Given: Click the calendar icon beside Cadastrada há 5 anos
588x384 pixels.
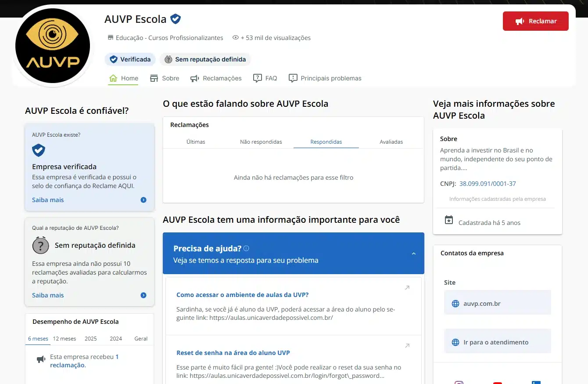Looking at the screenshot, I should tap(449, 220).
